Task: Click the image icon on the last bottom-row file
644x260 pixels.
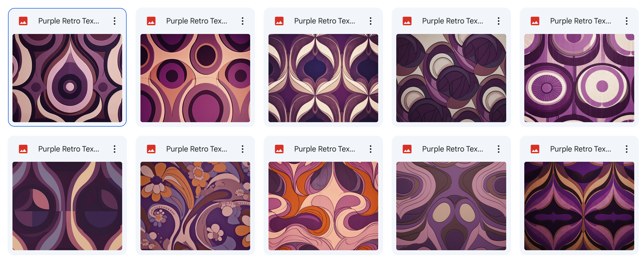Action: pos(536,149)
